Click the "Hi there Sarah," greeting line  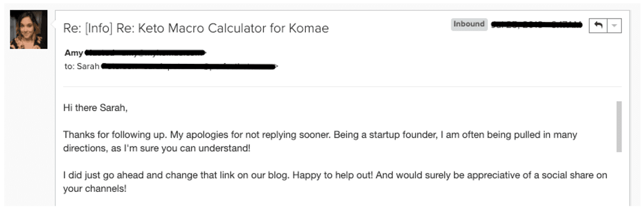click(96, 108)
